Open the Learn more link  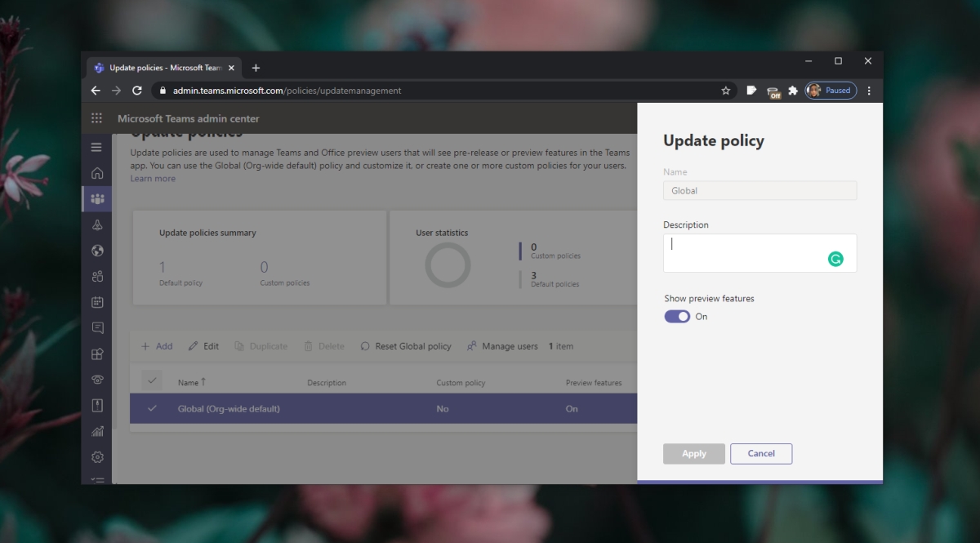coord(153,179)
